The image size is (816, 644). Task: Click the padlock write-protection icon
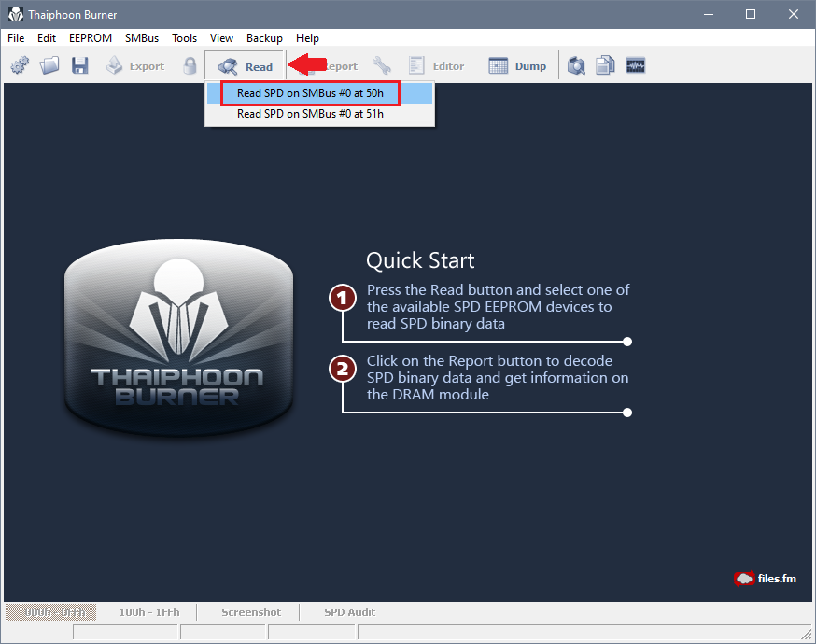(190, 66)
